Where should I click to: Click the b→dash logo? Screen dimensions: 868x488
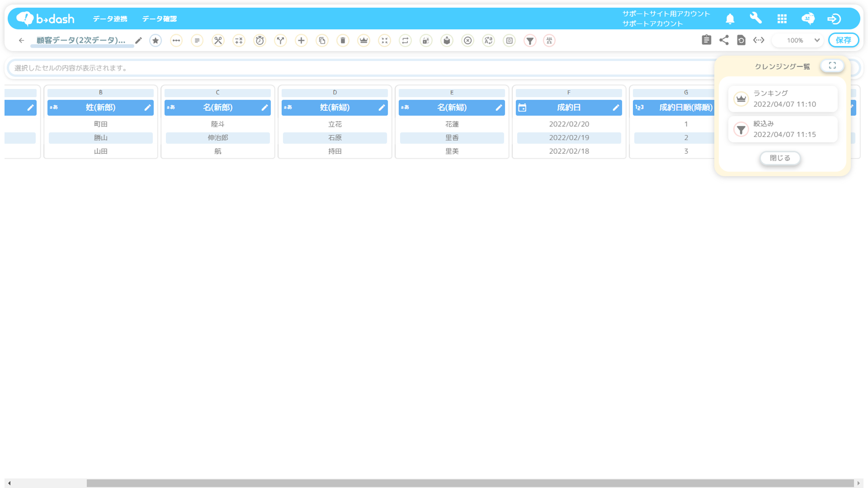coord(45,18)
